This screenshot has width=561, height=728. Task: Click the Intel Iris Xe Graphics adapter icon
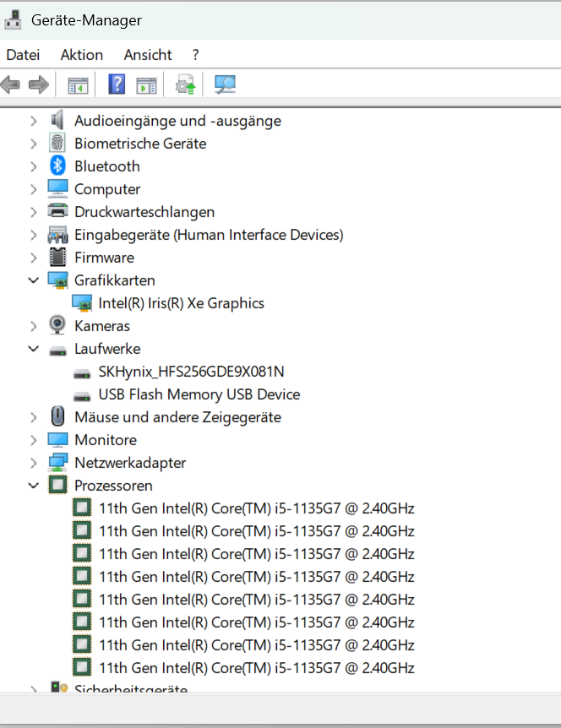pos(82,302)
